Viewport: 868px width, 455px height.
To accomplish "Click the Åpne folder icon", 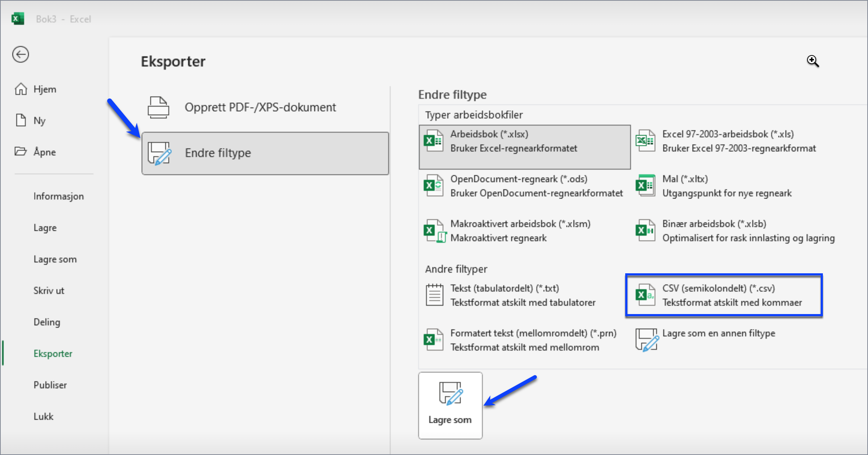I will click(20, 151).
